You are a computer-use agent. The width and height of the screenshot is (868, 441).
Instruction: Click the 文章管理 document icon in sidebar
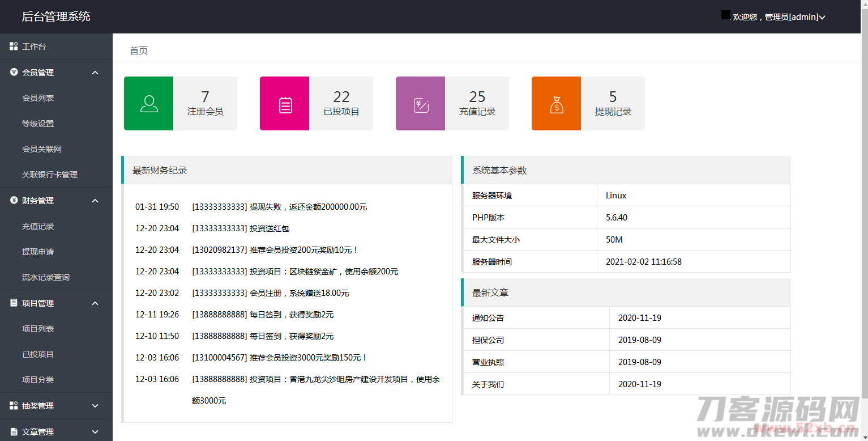pos(14,432)
